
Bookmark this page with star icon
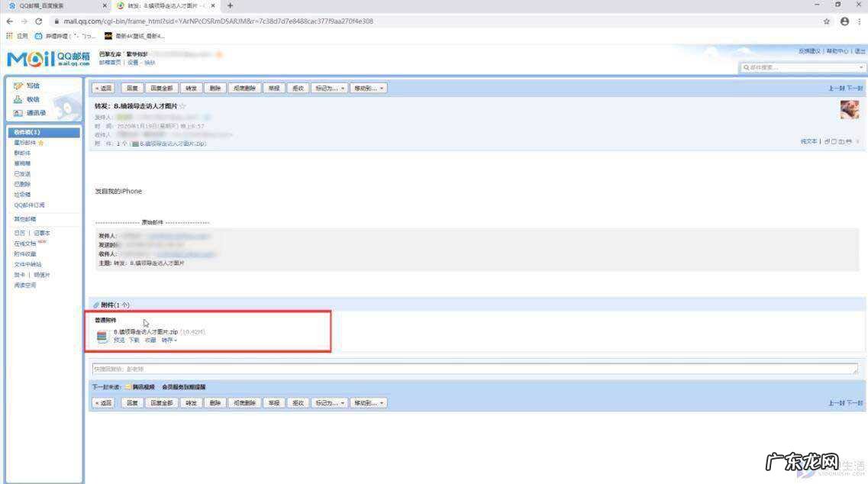tap(827, 21)
